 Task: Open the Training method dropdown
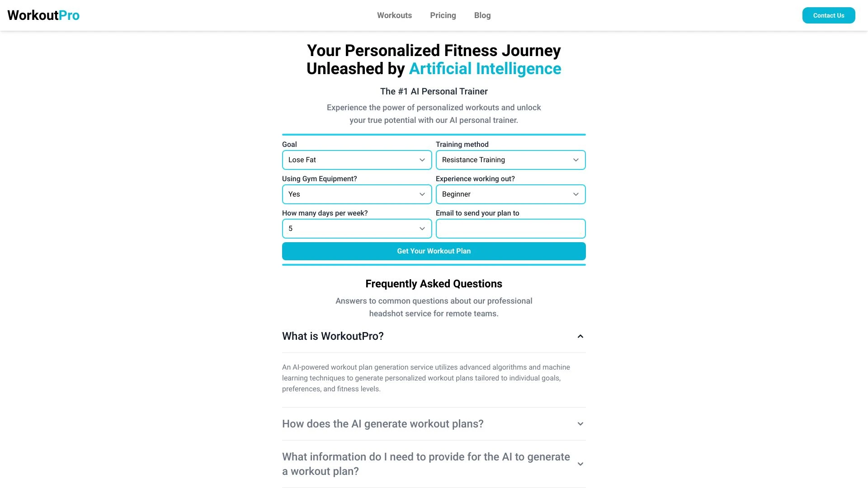(x=510, y=160)
